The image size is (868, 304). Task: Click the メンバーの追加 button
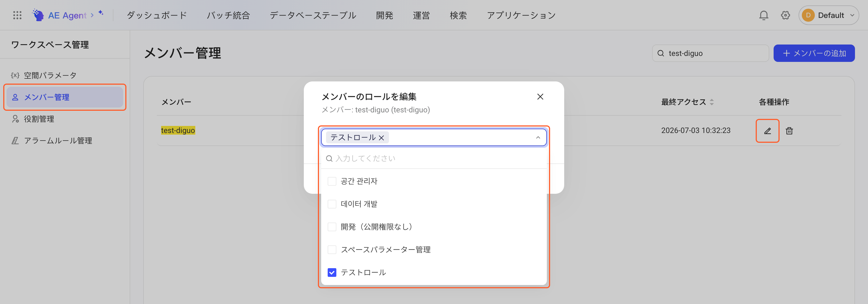coord(814,53)
